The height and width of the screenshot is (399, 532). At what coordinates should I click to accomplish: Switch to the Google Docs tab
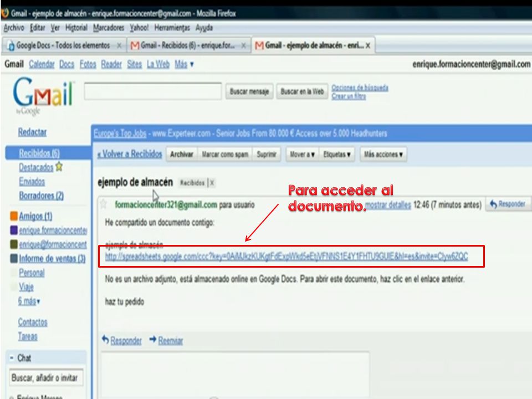tap(63, 45)
